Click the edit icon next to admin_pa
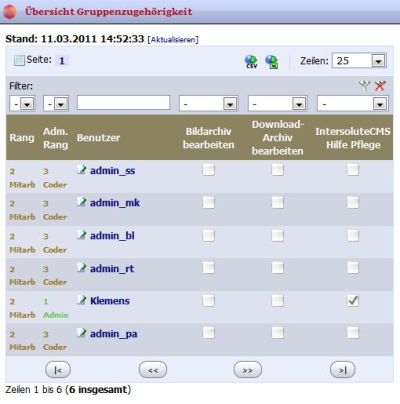Image resolution: width=400 pixels, height=404 pixels. pos(81,333)
